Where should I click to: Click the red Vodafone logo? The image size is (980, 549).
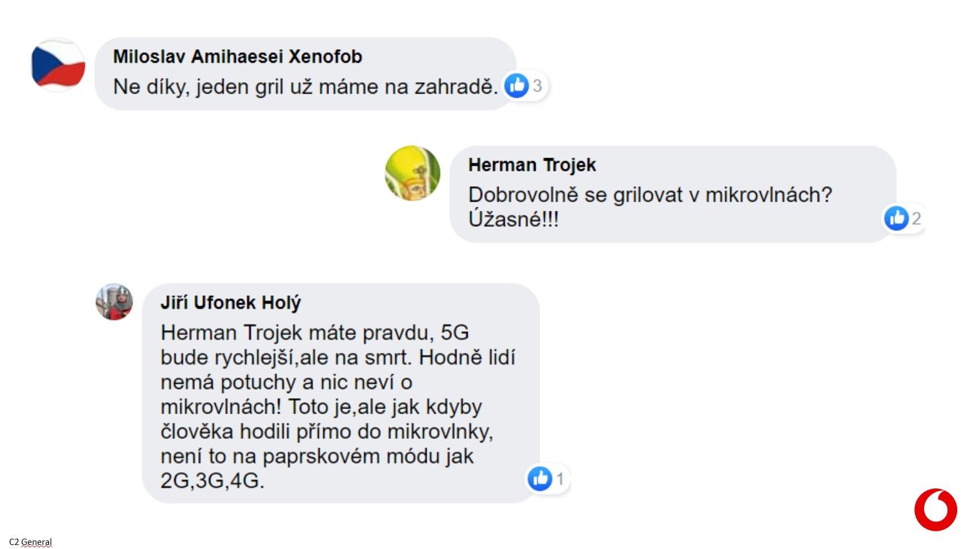coord(935,510)
